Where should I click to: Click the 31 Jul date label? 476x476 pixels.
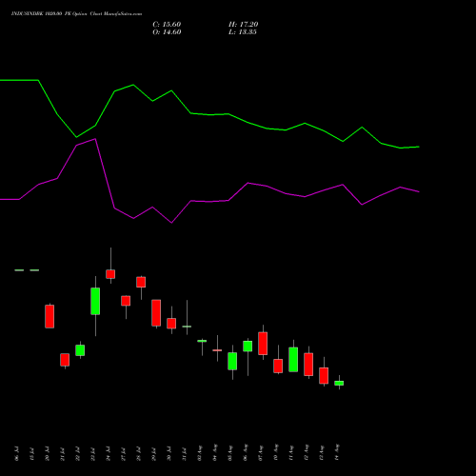click(x=185, y=453)
